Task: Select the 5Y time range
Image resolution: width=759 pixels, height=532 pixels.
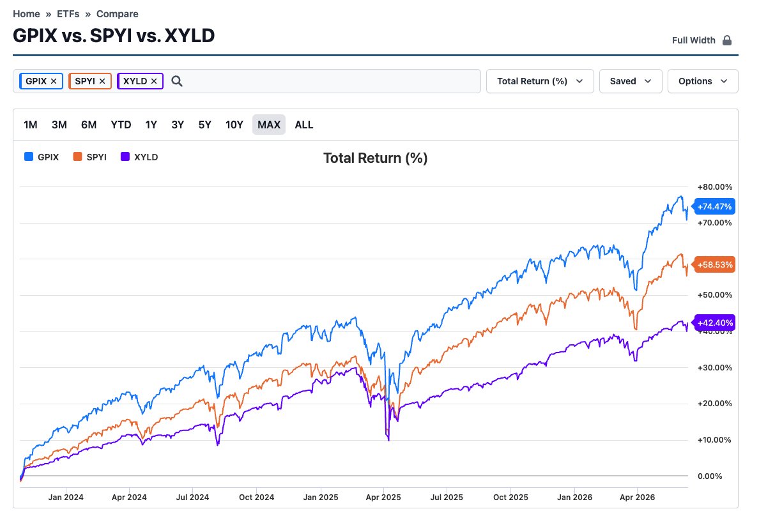Action: (204, 125)
